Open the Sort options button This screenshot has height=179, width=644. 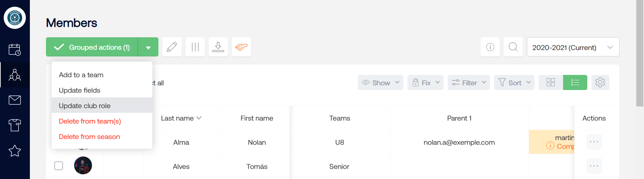tap(514, 83)
